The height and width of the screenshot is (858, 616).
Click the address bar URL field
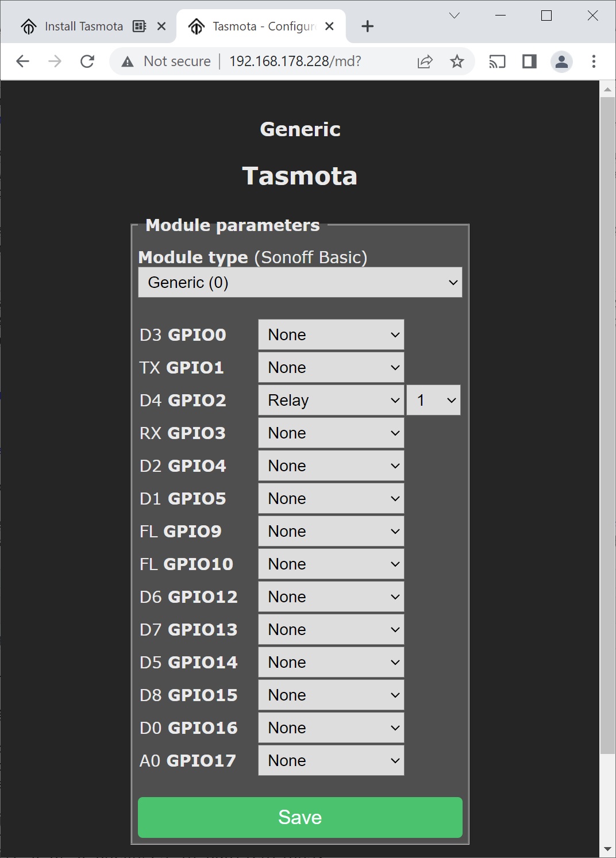(x=295, y=61)
